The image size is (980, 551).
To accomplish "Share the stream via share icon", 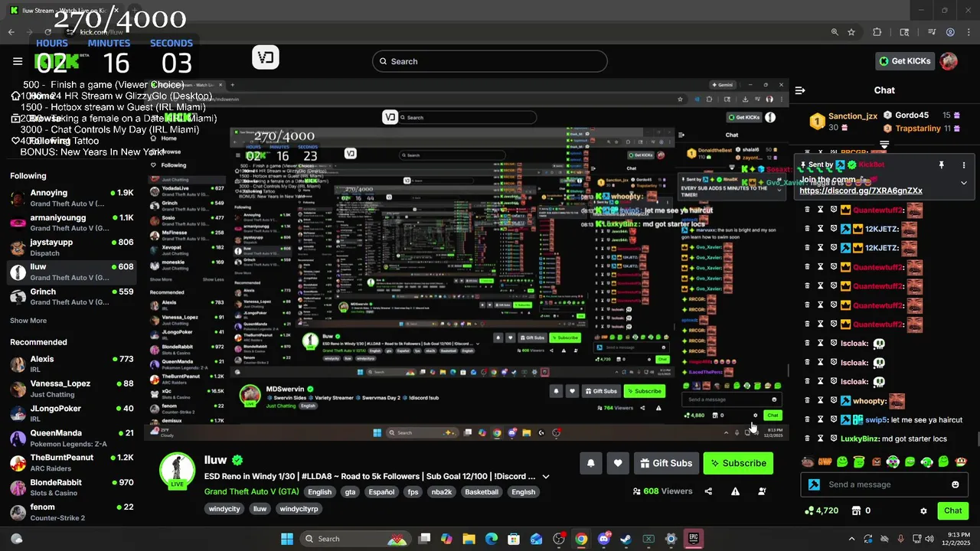I will (708, 491).
